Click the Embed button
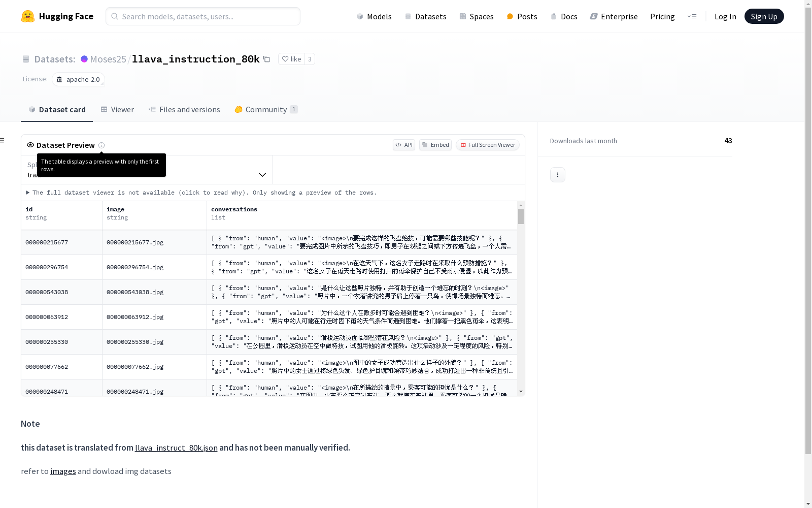 tap(435, 145)
